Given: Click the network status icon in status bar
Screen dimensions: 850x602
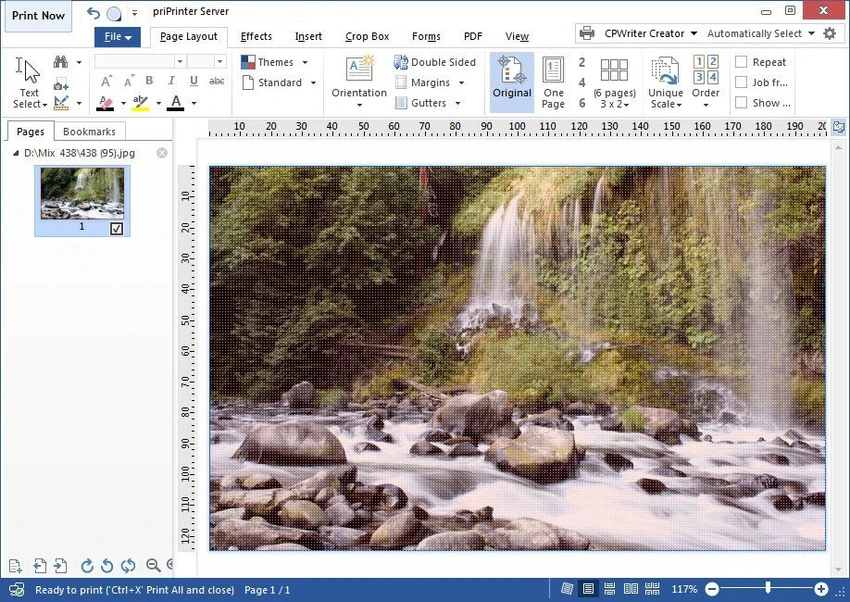Looking at the screenshot, I should pos(17,590).
